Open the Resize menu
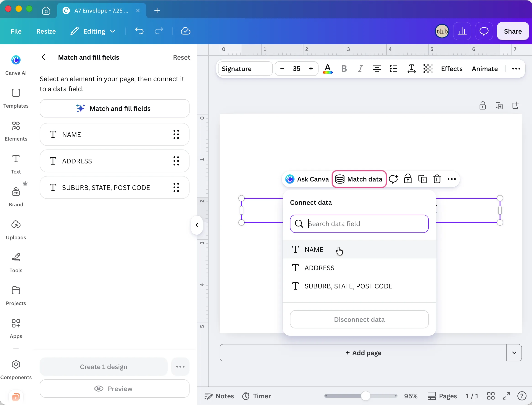 click(x=46, y=31)
